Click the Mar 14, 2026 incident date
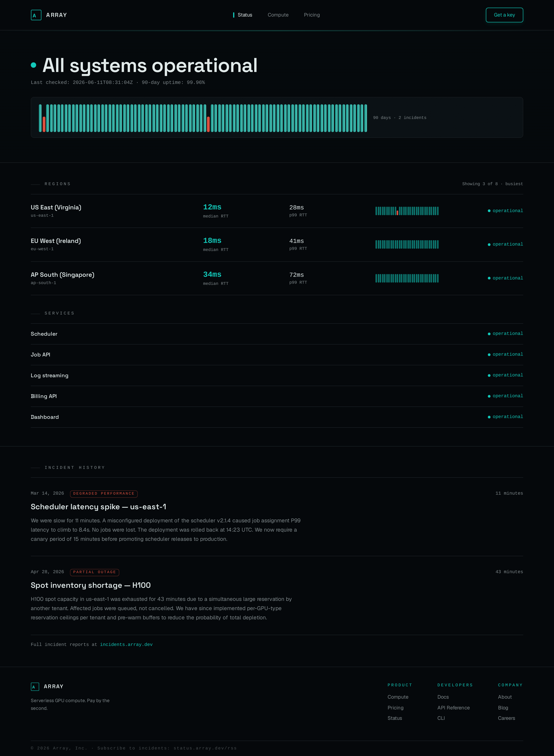 (47, 493)
